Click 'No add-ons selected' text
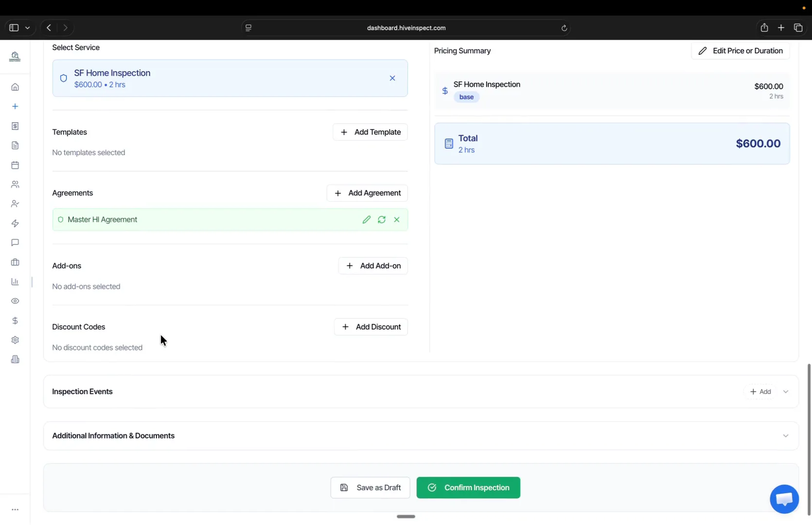The image size is (812, 525). point(86,287)
